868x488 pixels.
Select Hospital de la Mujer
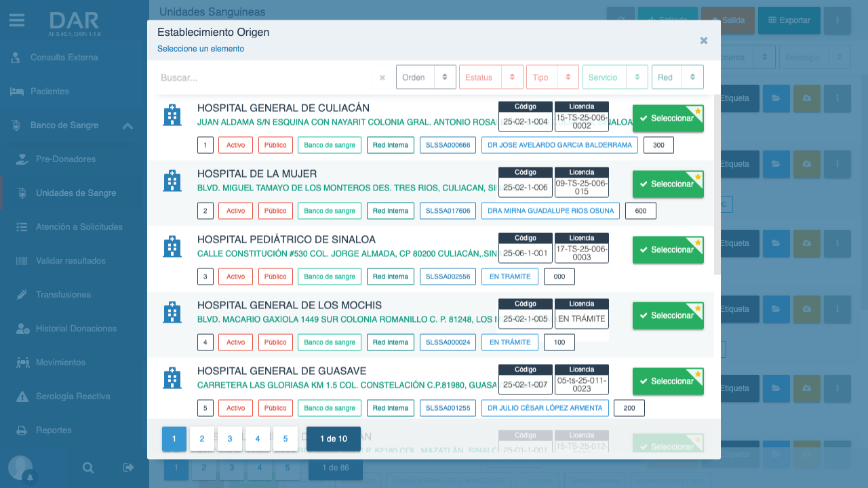(668, 184)
